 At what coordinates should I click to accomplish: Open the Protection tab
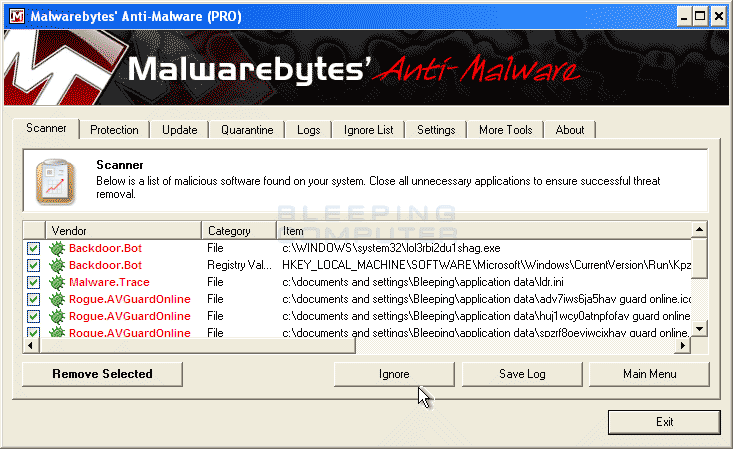[x=114, y=130]
